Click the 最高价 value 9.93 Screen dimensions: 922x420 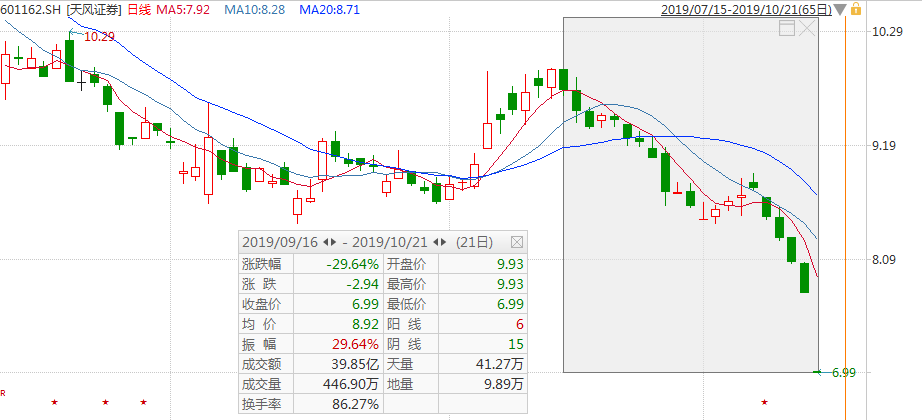[x=510, y=284]
